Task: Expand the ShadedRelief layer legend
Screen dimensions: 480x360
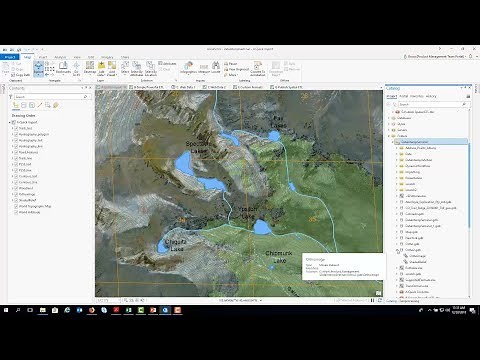Action: 13,200
